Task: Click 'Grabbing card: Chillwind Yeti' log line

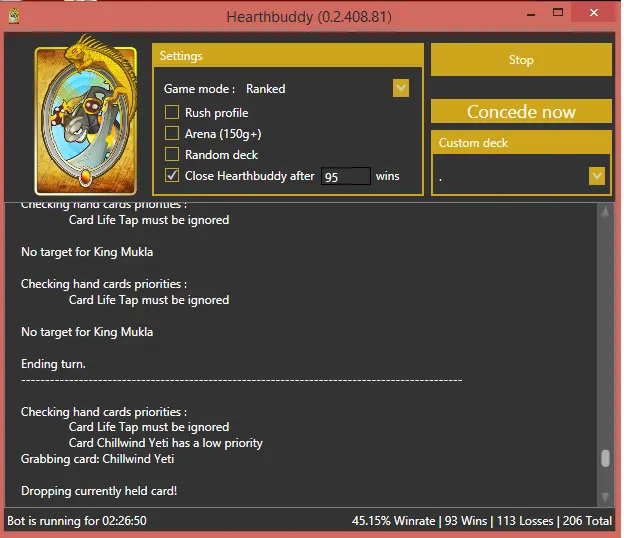Action: coord(98,459)
